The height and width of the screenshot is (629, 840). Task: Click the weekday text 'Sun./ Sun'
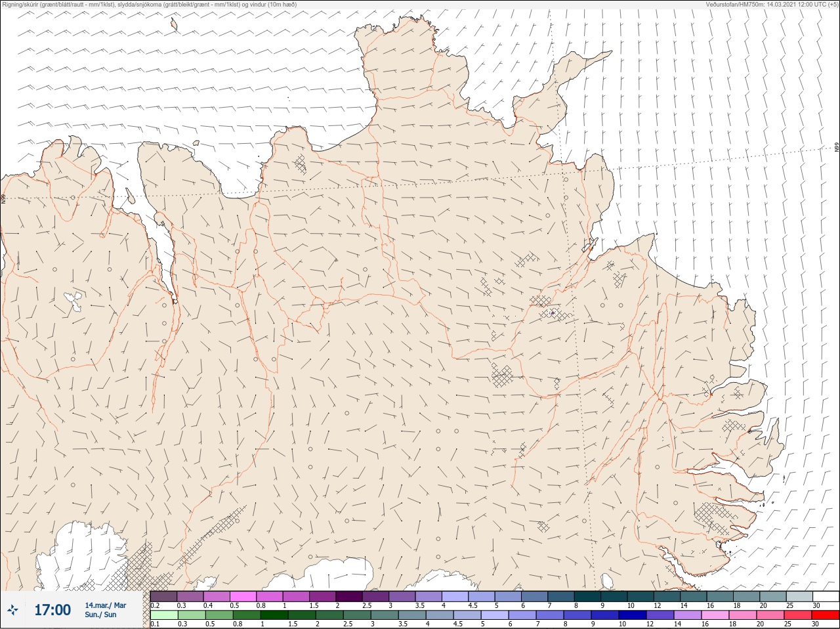100,615
